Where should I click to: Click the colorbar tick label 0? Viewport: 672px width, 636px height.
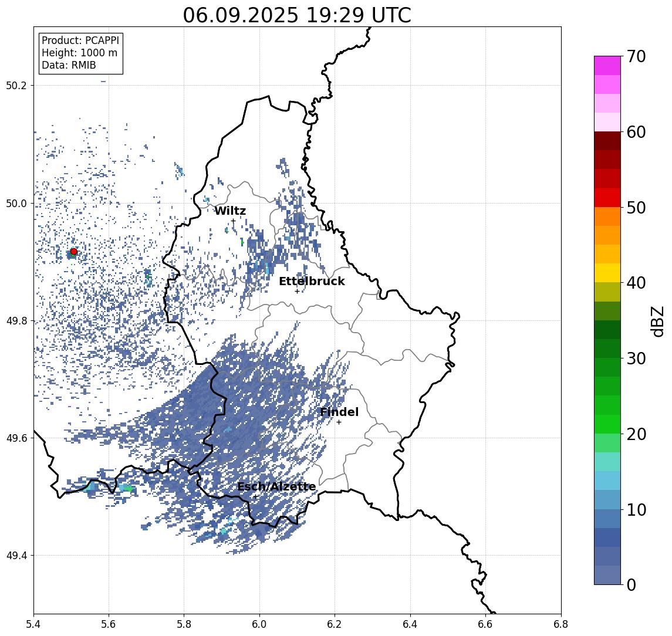click(x=632, y=584)
